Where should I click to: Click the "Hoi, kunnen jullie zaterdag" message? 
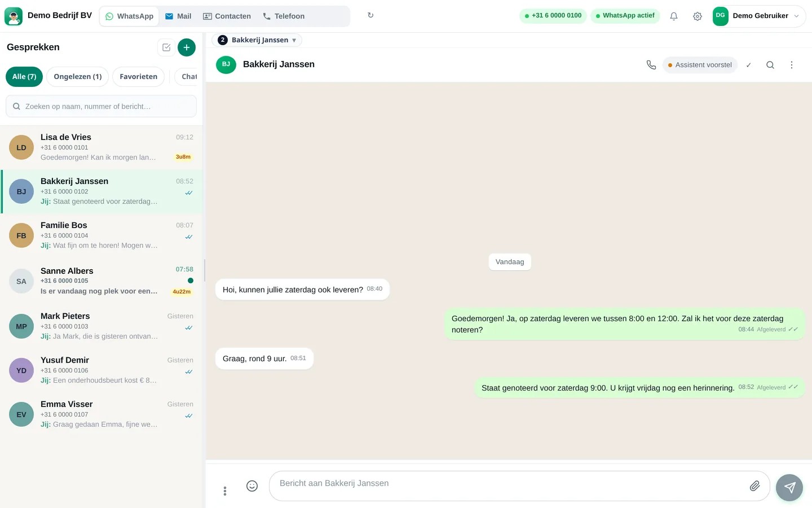coord(302,290)
